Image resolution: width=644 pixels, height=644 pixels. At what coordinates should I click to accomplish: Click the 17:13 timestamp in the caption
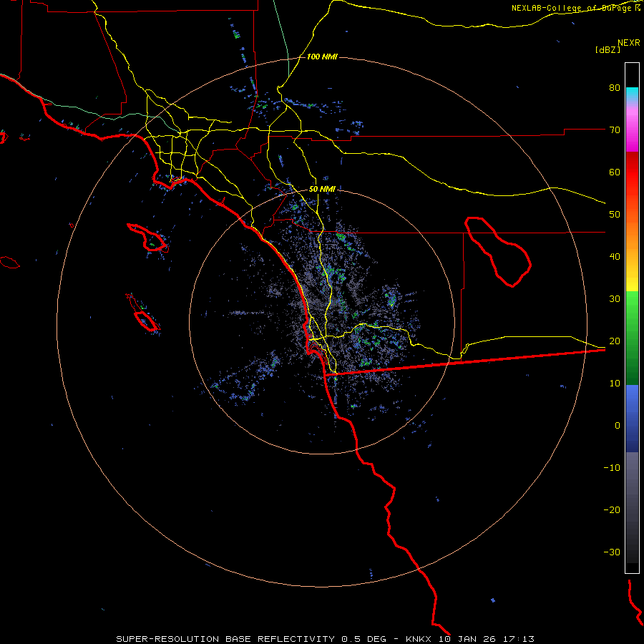point(518,639)
